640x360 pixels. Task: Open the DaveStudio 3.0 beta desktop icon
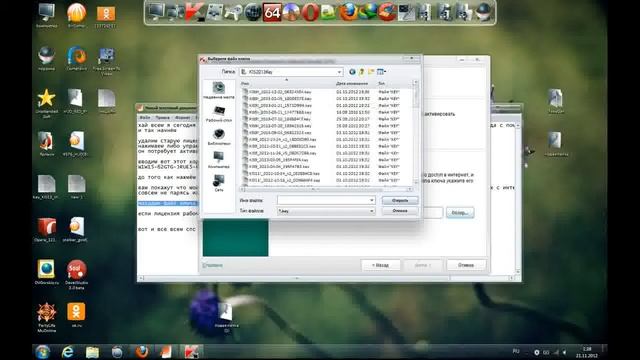76,274
